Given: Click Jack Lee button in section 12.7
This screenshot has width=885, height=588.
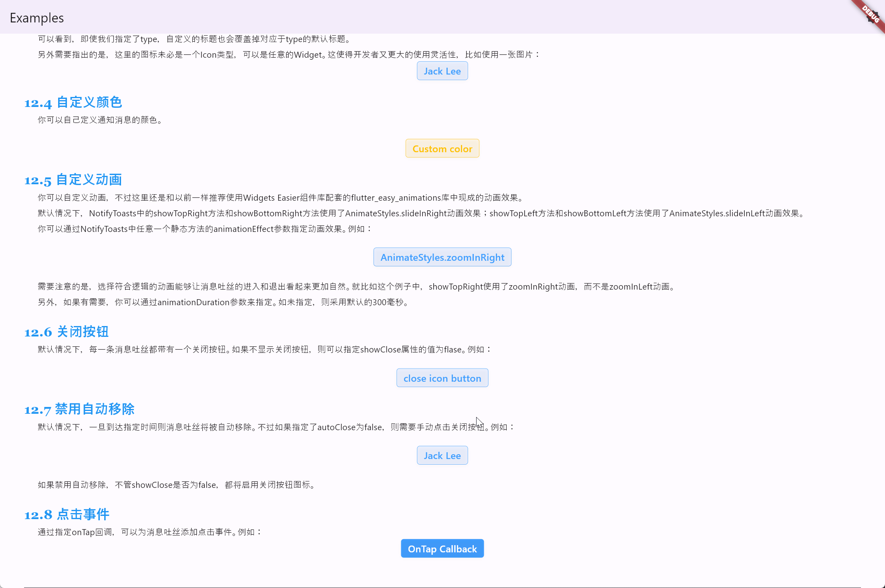Looking at the screenshot, I should pos(442,455).
